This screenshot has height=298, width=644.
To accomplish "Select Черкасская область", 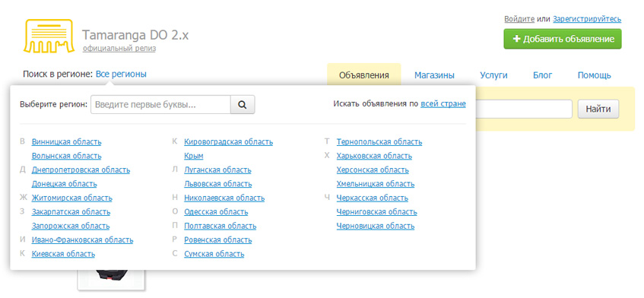I will (372, 198).
